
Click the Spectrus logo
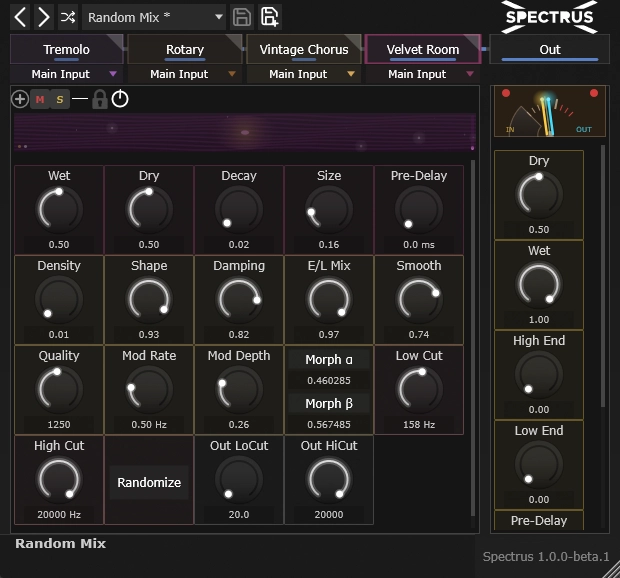[x=549, y=17]
